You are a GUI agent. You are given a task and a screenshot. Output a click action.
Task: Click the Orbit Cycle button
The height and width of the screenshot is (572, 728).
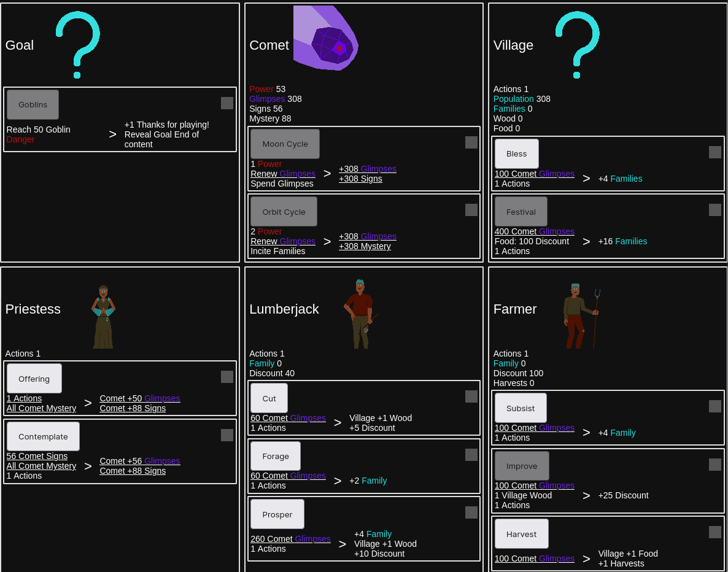click(x=284, y=212)
